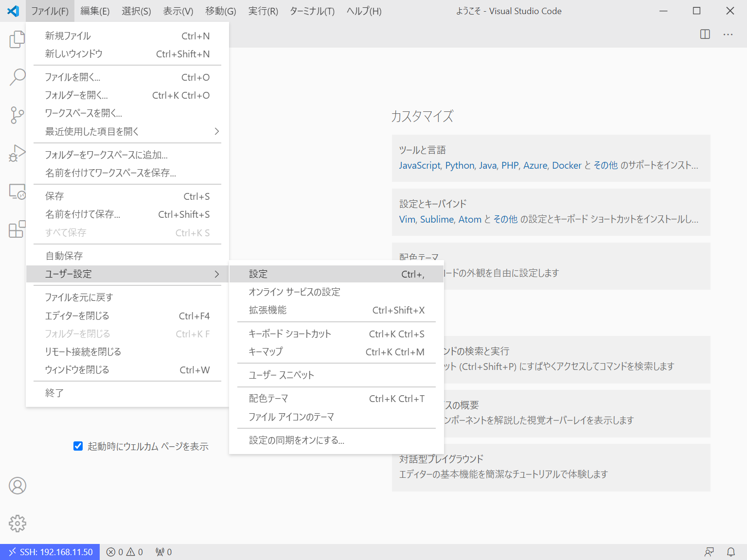Toggle 自動保存 menu item
This screenshot has width=747, height=560.
(x=127, y=256)
